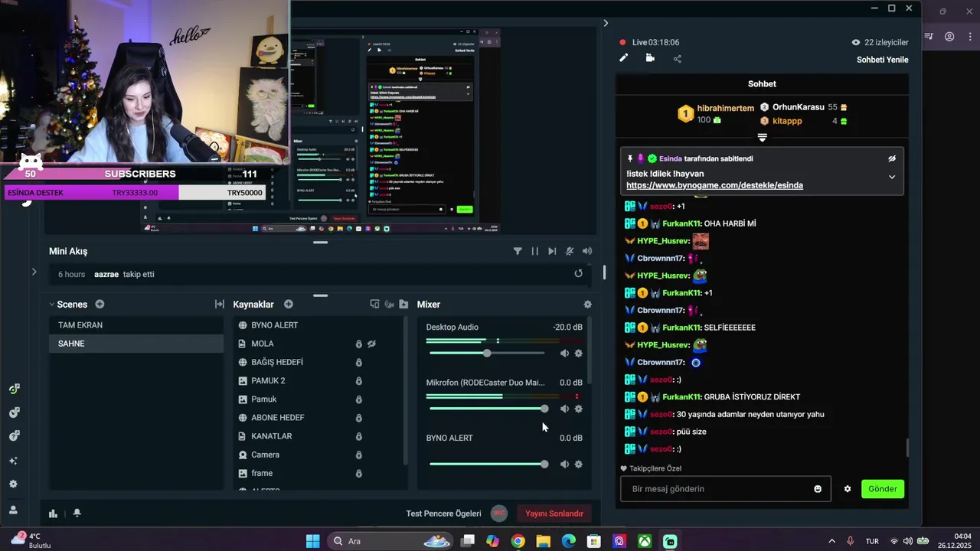This screenshot has width=980, height=551.
Task: Click the Sohbet chat tab header
Action: 762,84
